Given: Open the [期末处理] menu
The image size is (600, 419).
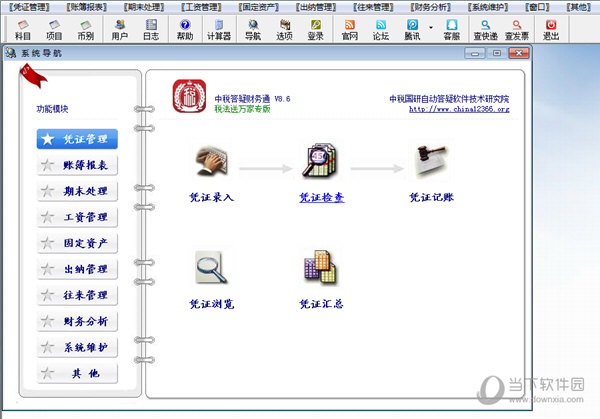Looking at the screenshot, I should [144, 7].
